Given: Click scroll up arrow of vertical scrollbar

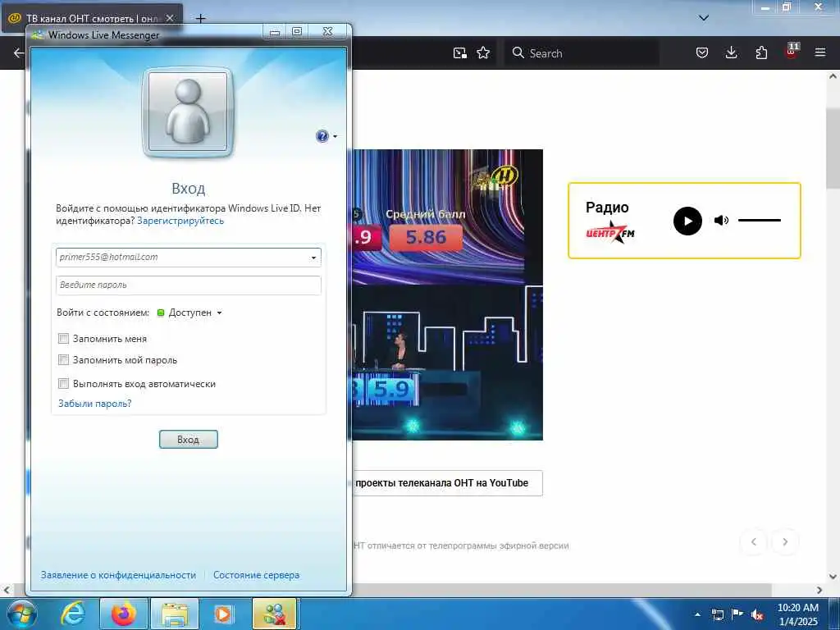Looking at the screenshot, I should pyautogui.click(x=833, y=76).
